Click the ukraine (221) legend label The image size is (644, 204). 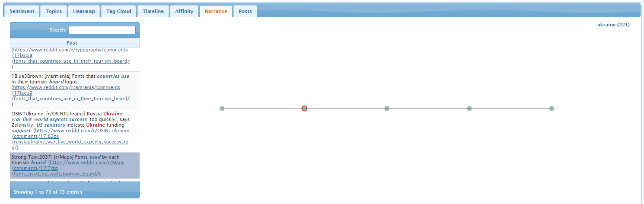(613, 25)
